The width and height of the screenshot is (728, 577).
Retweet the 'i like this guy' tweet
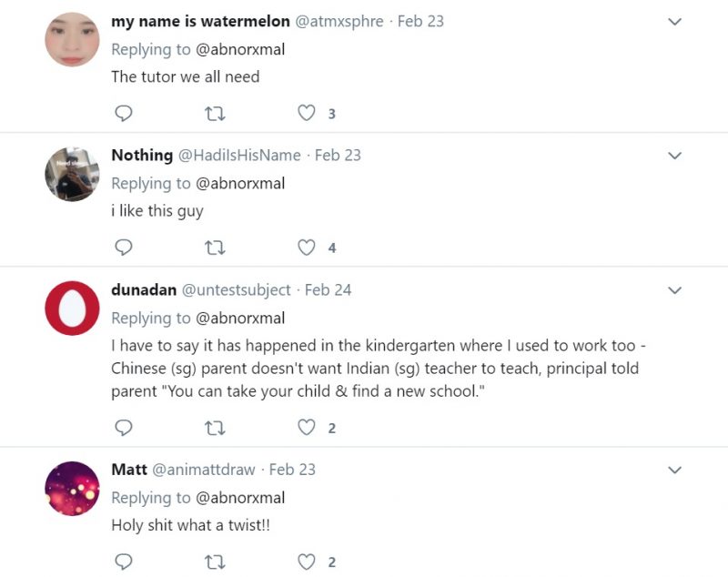(x=215, y=248)
